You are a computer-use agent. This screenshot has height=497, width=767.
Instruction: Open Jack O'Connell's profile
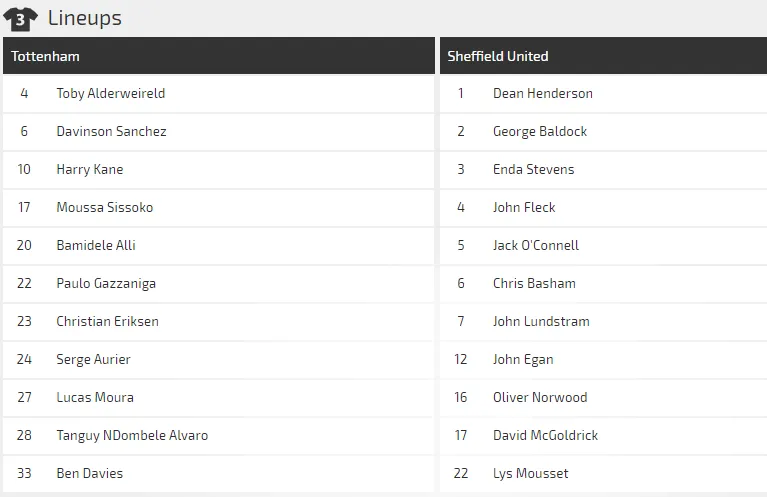point(536,245)
